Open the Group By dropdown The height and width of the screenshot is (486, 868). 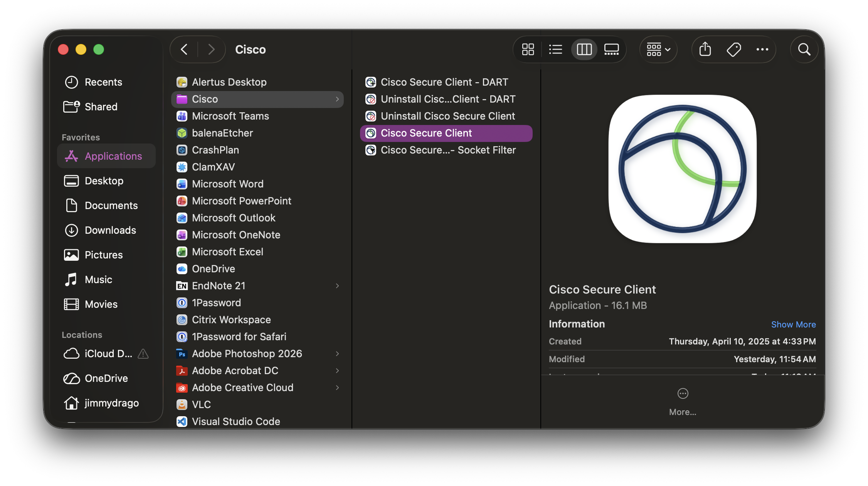coord(658,49)
